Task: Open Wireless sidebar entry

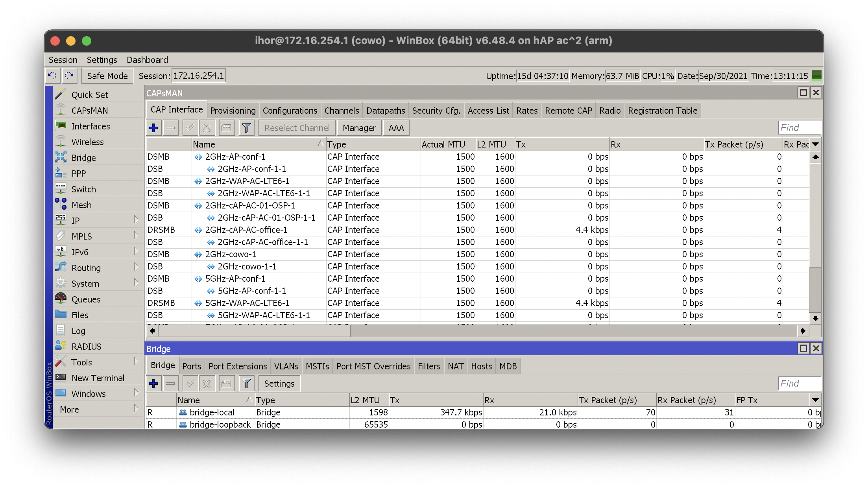Action: [x=98, y=142]
